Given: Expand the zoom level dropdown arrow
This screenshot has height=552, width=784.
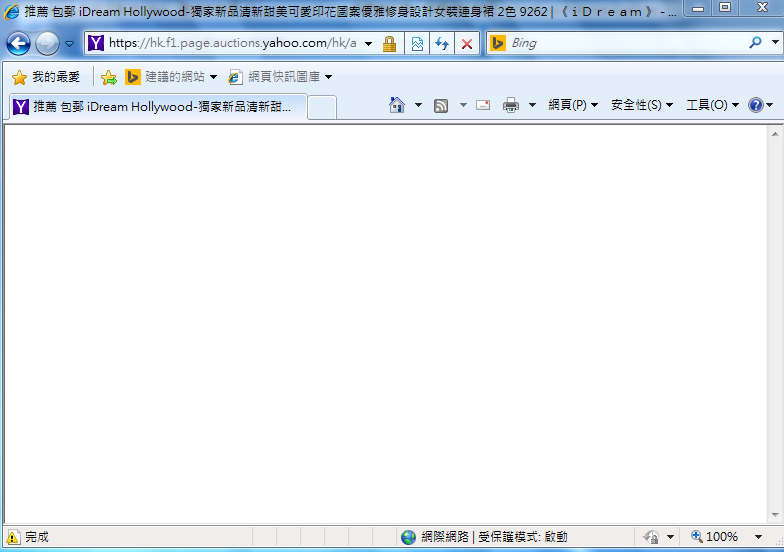Looking at the screenshot, I should [758, 537].
